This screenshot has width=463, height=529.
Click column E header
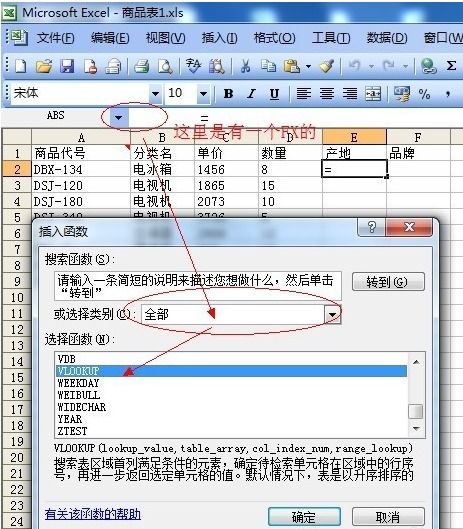pos(354,137)
